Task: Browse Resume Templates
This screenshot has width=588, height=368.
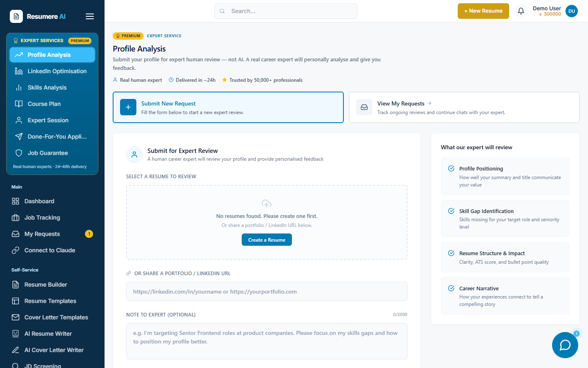Action: 52,301
